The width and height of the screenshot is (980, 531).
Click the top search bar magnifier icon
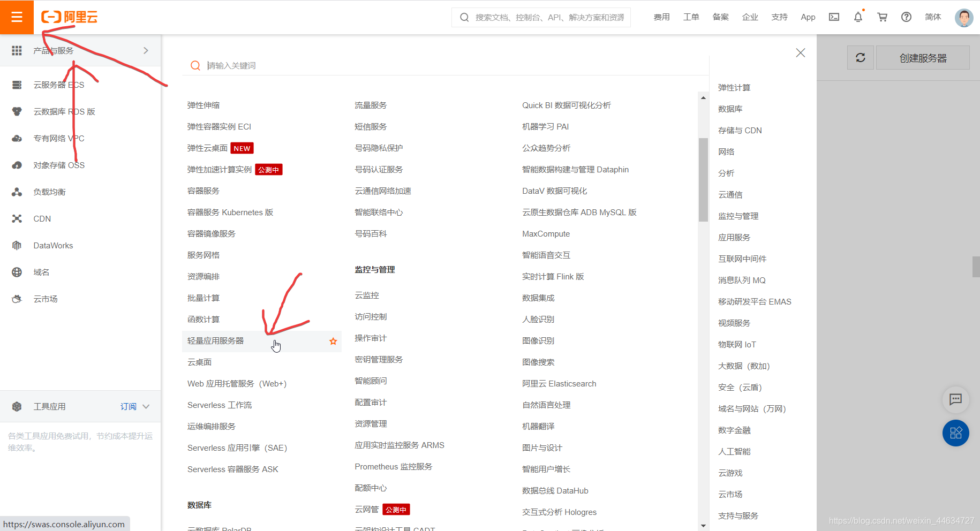click(464, 17)
